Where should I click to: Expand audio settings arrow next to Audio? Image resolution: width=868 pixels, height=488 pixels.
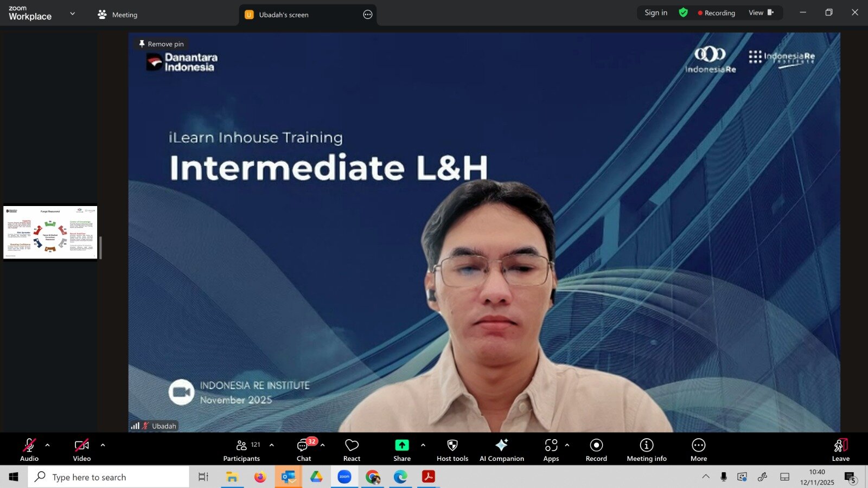pos(48,445)
